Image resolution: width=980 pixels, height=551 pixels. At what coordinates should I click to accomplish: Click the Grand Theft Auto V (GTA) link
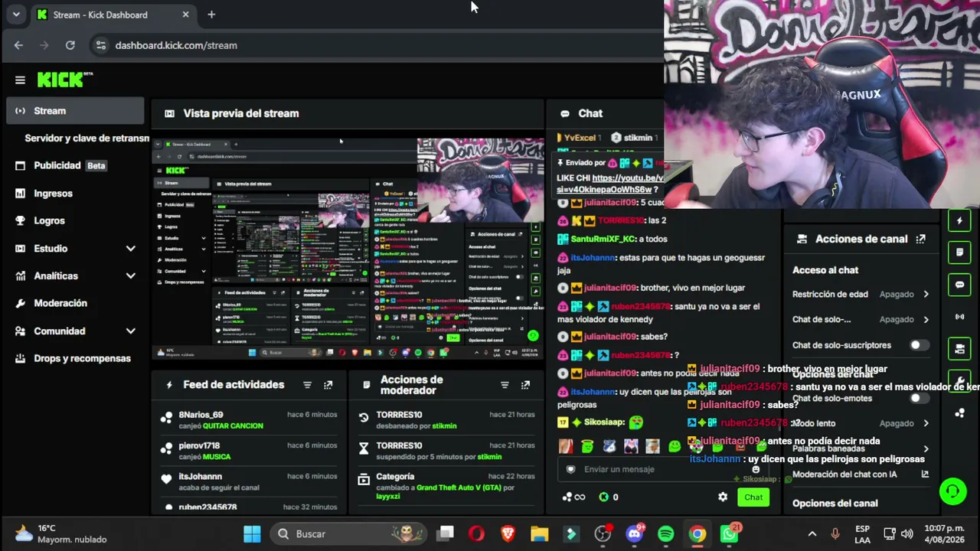tap(459, 487)
